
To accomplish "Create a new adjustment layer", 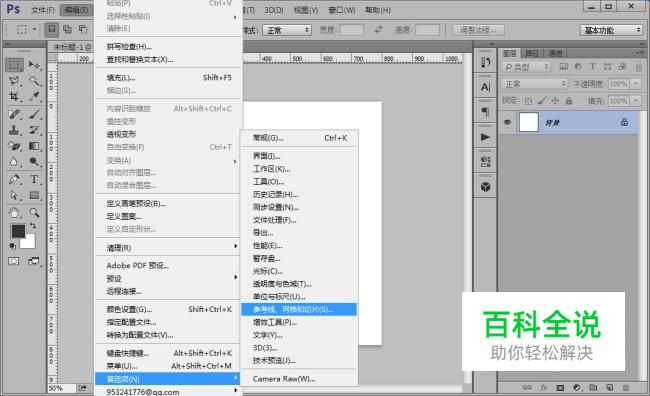I will tap(577, 388).
